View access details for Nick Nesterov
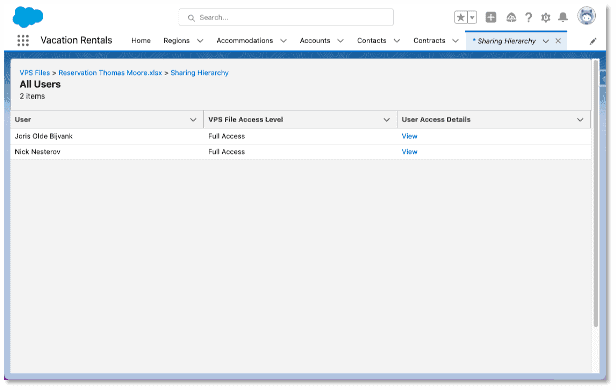The width and height of the screenshot is (616, 390). click(409, 152)
